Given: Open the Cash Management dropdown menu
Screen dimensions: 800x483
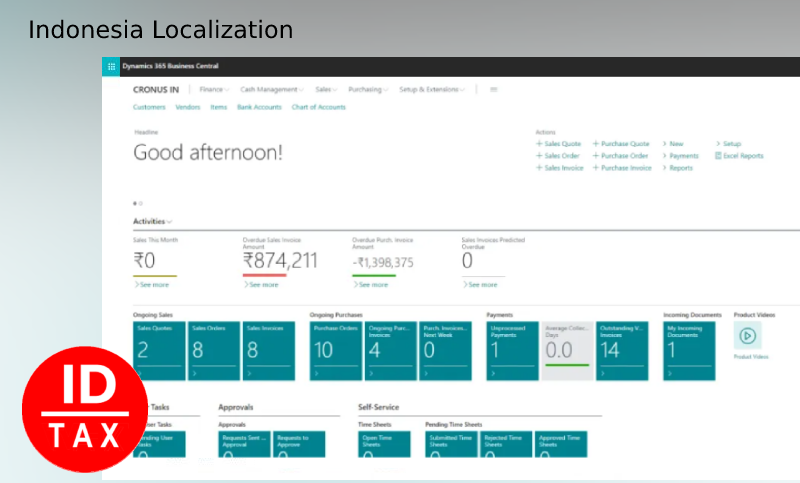Looking at the screenshot, I should point(272,89).
